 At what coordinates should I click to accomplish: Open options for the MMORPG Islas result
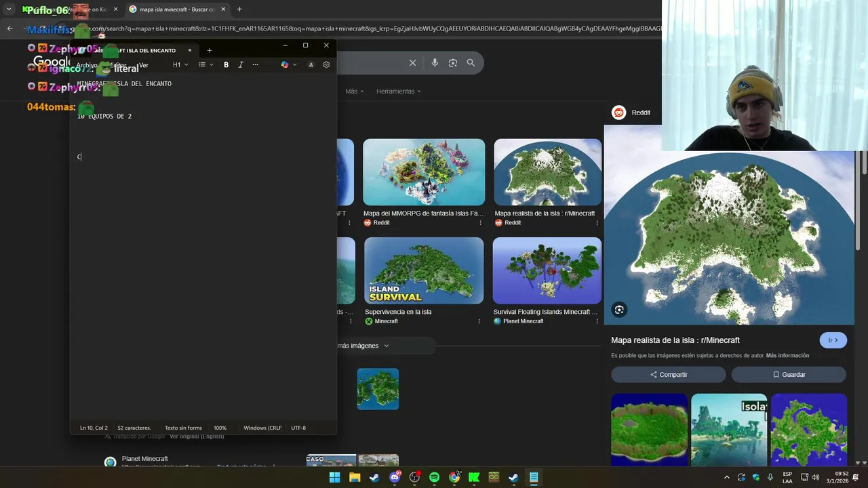coord(481,222)
